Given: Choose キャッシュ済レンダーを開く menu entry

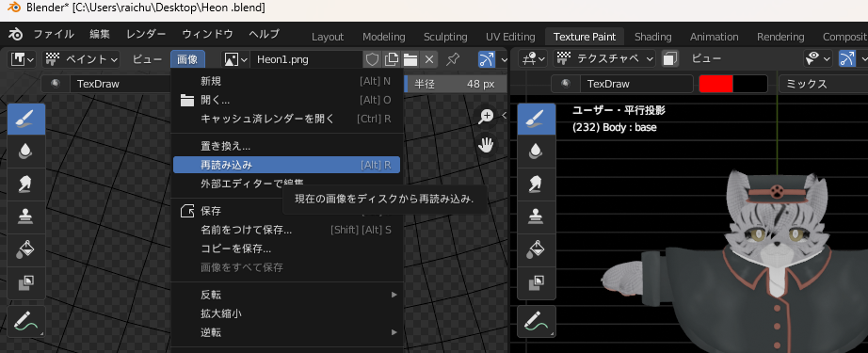Looking at the screenshot, I should point(286,119).
